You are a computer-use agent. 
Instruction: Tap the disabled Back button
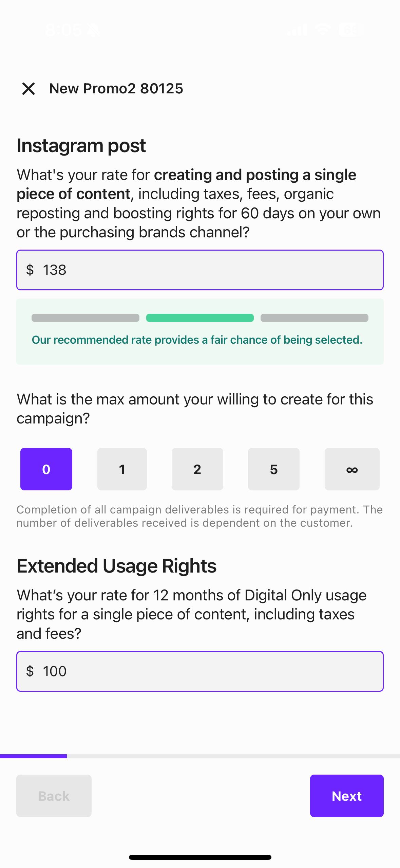click(54, 796)
